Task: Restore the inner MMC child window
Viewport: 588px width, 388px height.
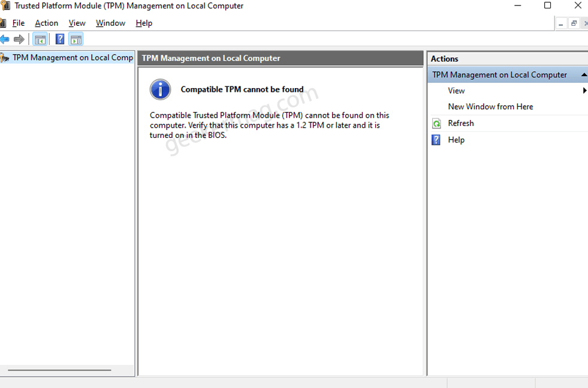Action: click(574, 23)
